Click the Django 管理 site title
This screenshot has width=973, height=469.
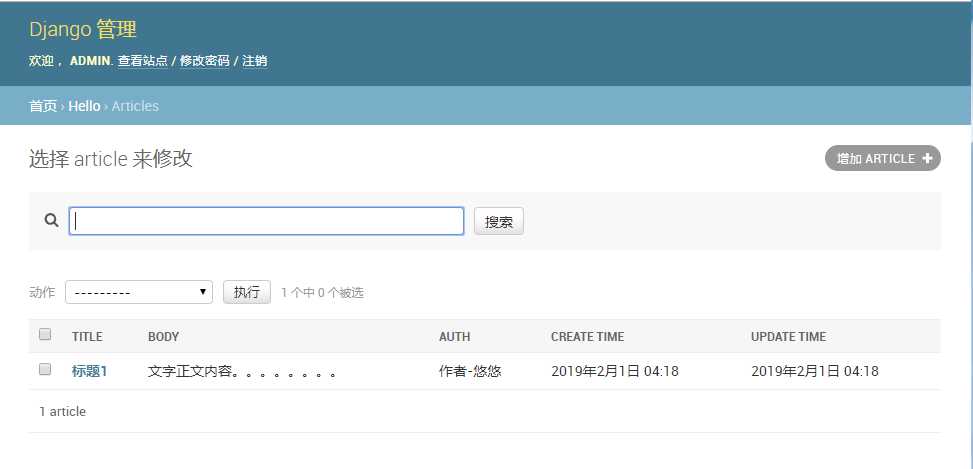(x=83, y=29)
